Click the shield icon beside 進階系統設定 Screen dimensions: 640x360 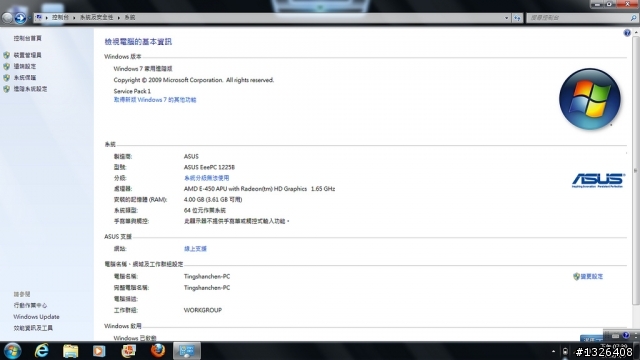pyautogui.click(x=7, y=89)
